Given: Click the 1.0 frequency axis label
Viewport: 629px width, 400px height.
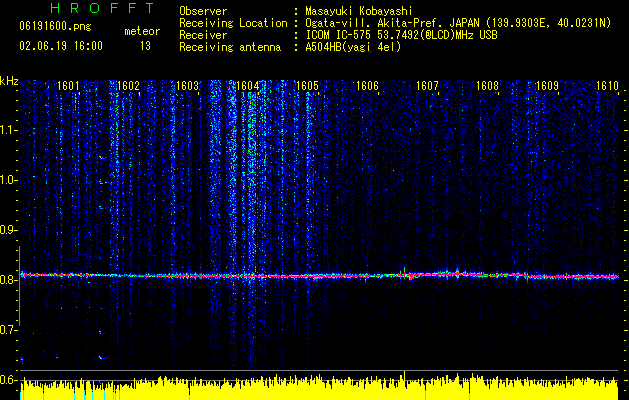Looking at the screenshot, I should [9, 180].
